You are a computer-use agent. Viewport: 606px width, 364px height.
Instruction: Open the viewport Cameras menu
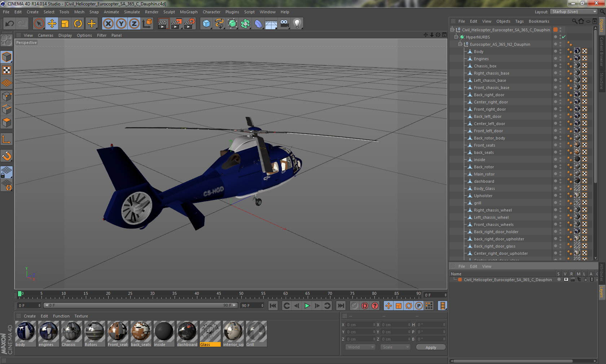(x=45, y=35)
